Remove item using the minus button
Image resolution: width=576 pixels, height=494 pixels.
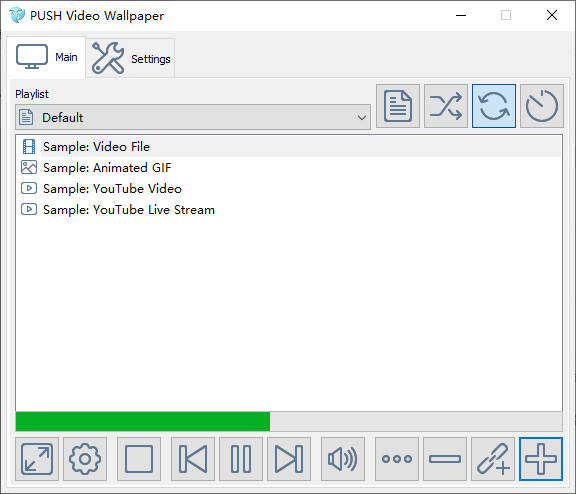pyautogui.click(x=445, y=459)
